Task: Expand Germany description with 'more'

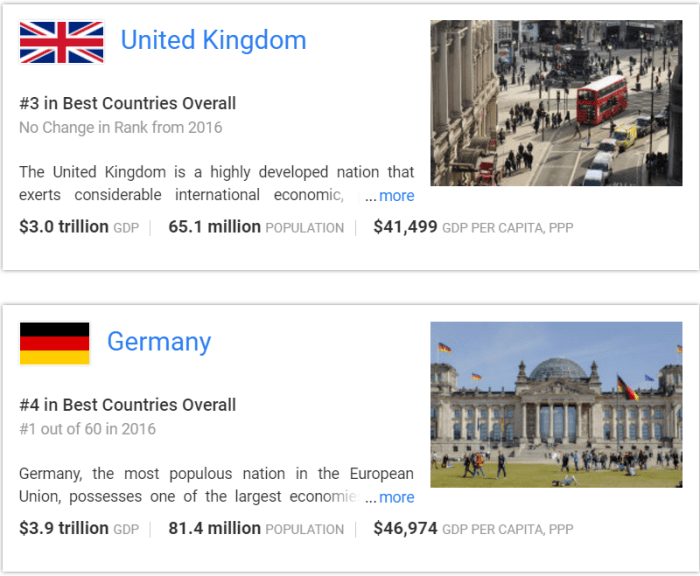Action: coord(396,497)
